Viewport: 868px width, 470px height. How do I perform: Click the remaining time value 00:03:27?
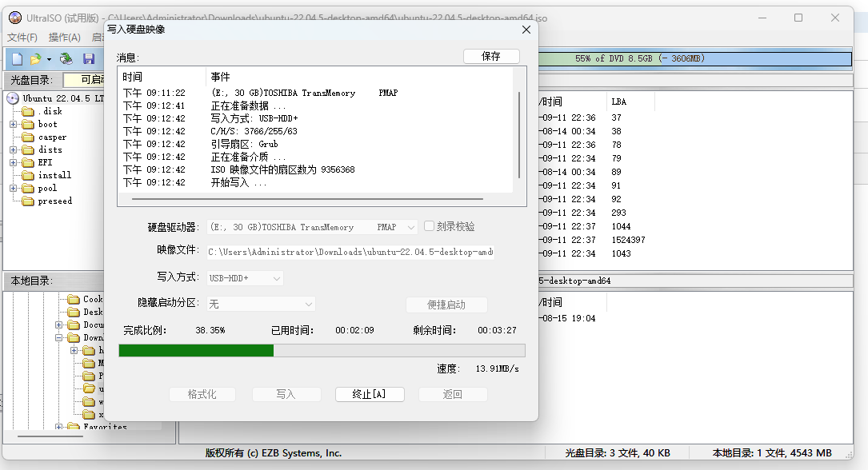click(x=497, y=330)
